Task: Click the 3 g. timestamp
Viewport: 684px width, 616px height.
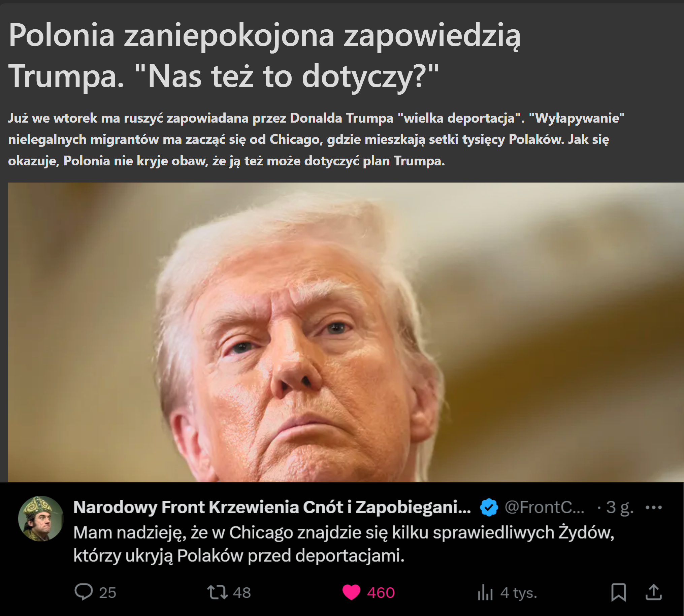Action: point(619,507)
